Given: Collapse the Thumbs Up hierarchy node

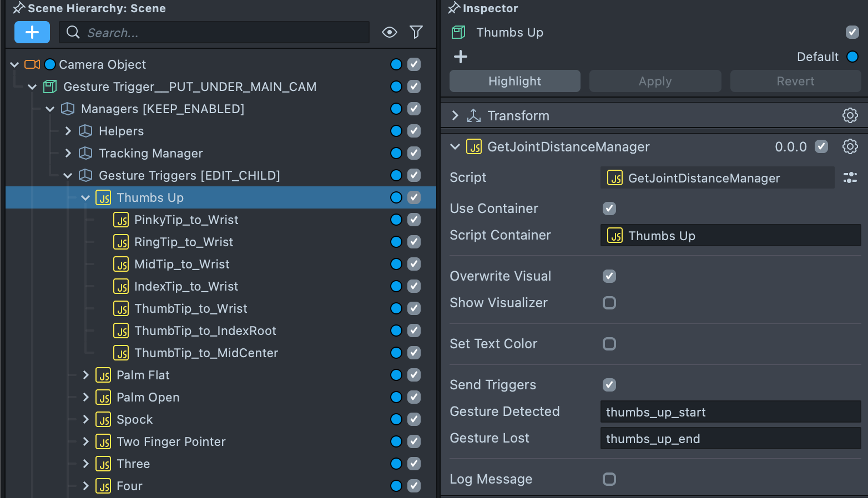Looking at the screenshot, I should coord(85,197).
